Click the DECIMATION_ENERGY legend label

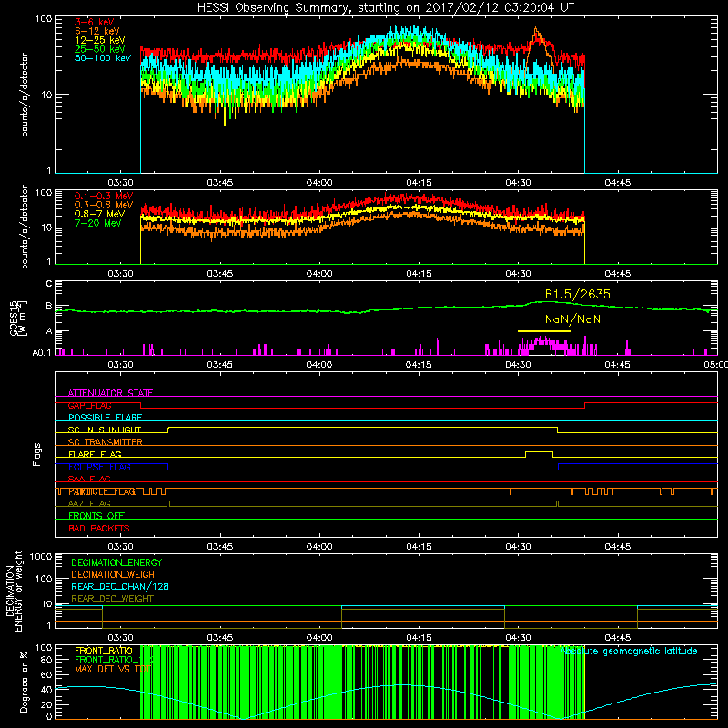click(x=116, y=562)
